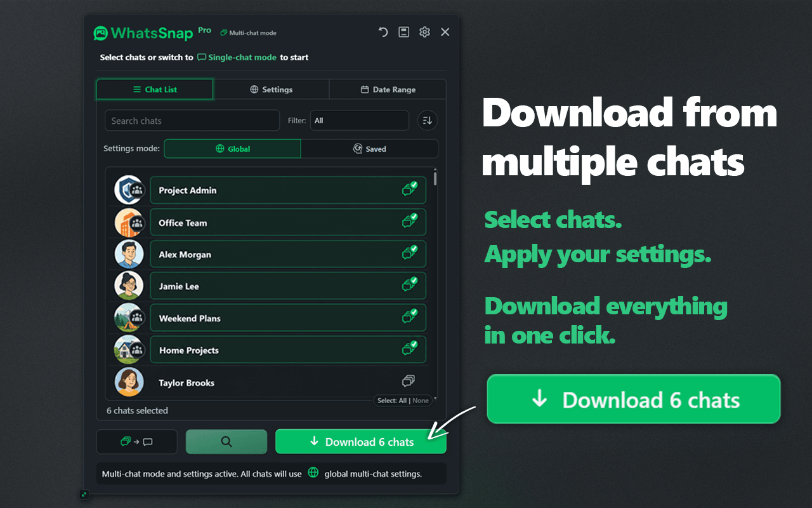Deselect the Project Admin chat checkmark icon

pos(409,189)
